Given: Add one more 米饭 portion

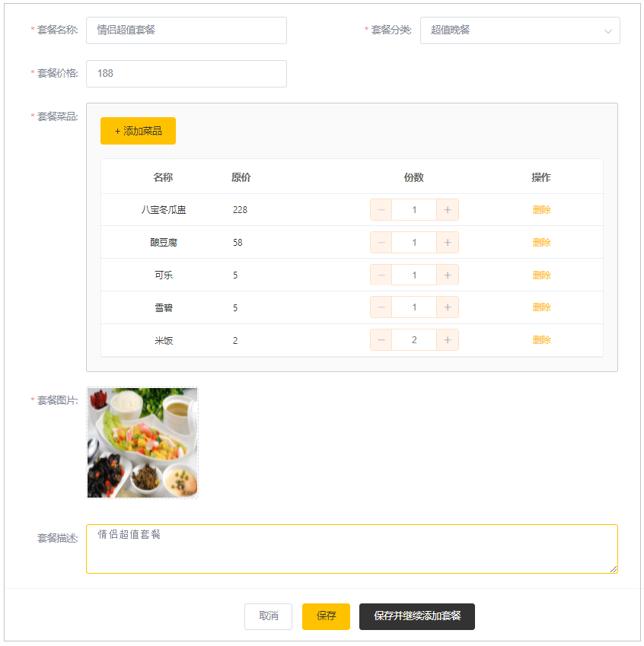Looking at the screenshot, I should pos(448,340).
